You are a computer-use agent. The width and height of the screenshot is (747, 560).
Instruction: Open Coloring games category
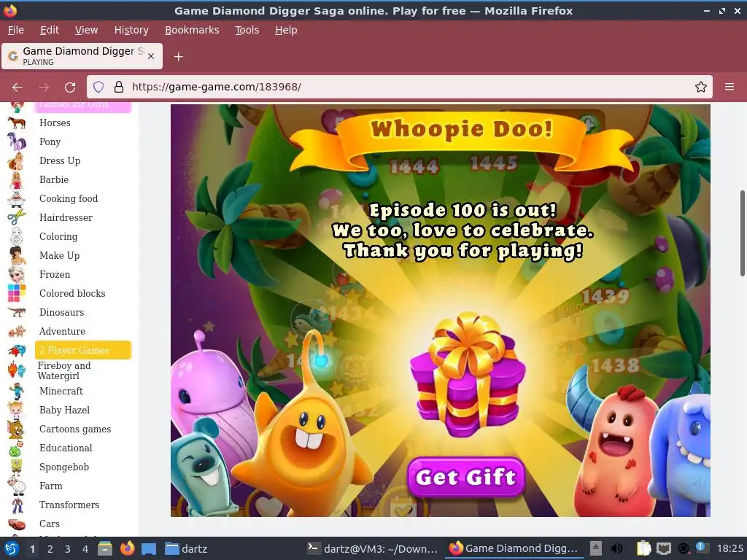tap(58, 237)
